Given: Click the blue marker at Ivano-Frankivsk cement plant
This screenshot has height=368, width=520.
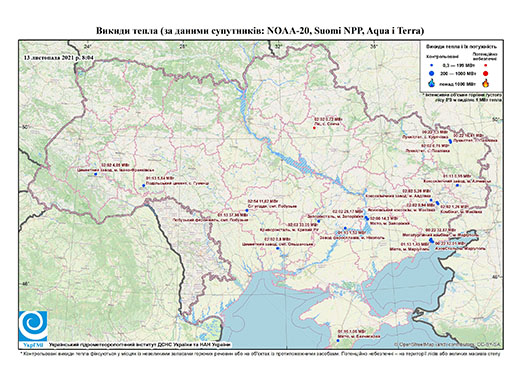Looking at the screenshot, I should [95, 174].
